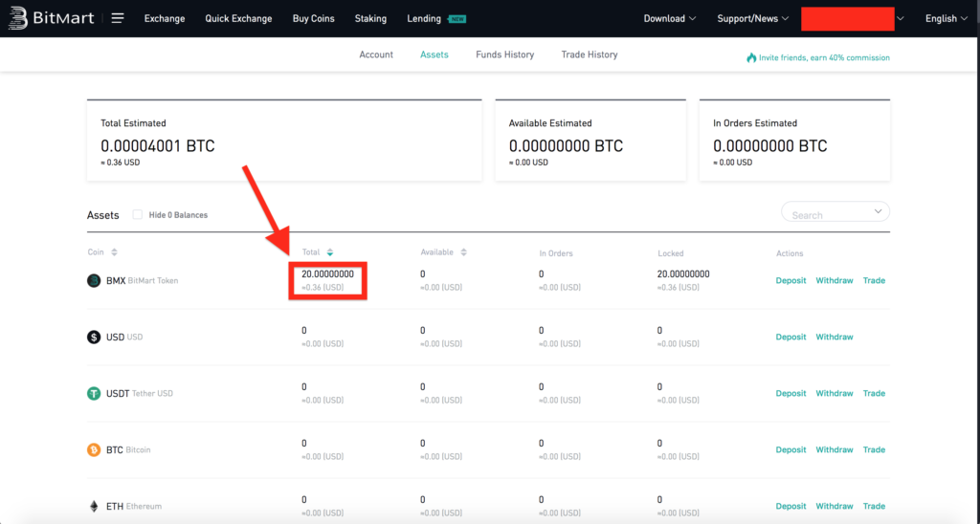
Task: Click the USDT Tether coin icon
Action: click(94, 393)
